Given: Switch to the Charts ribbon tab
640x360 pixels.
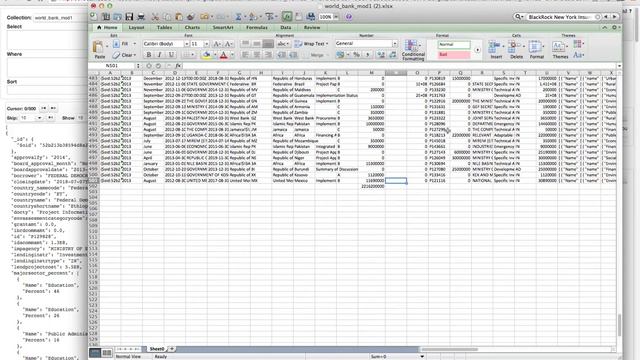Looking at the screenshot, I should click(x=192, y=27).
